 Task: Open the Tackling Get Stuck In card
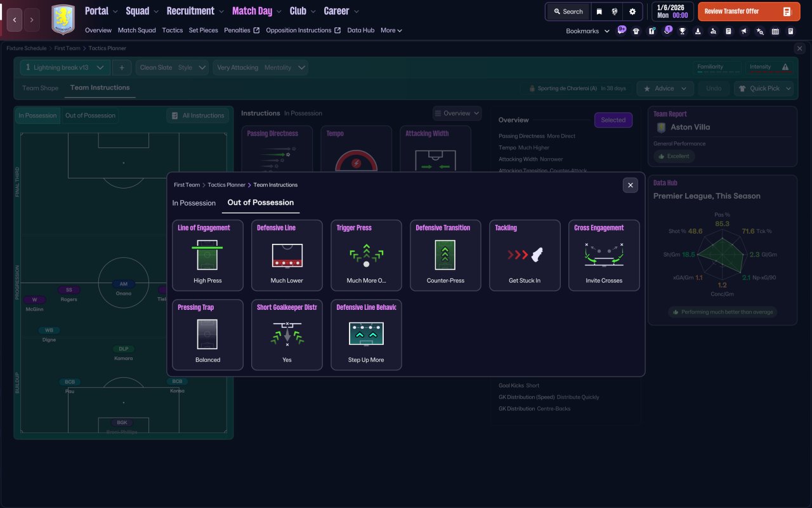[525, 255]
